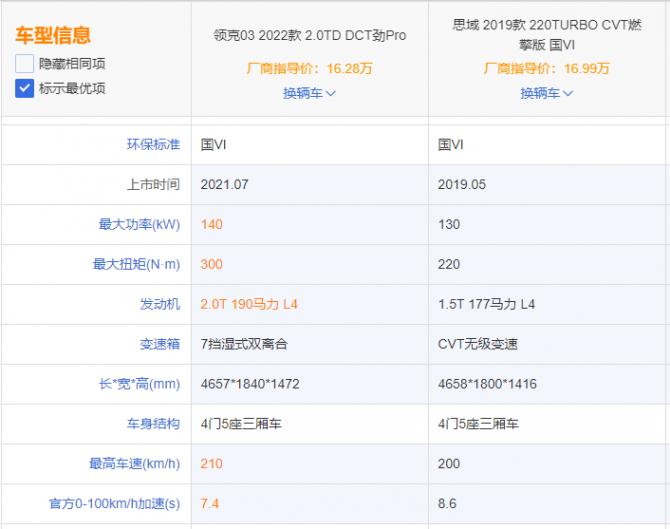Open the 思域 2019款 220TURBO car title
This screenshot has height=529, width=670.
click(x=548, y=36)
